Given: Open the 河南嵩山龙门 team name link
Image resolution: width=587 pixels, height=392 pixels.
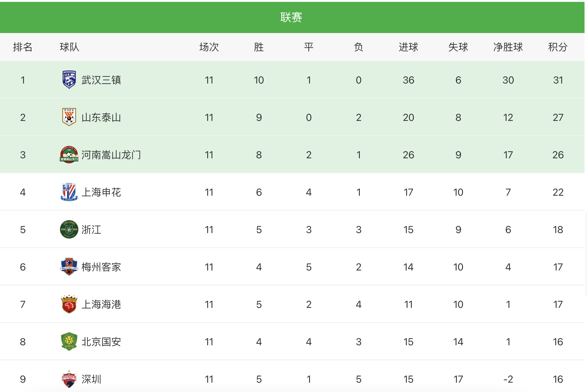Looking at the screenshot, I should (x=111, y=155).
